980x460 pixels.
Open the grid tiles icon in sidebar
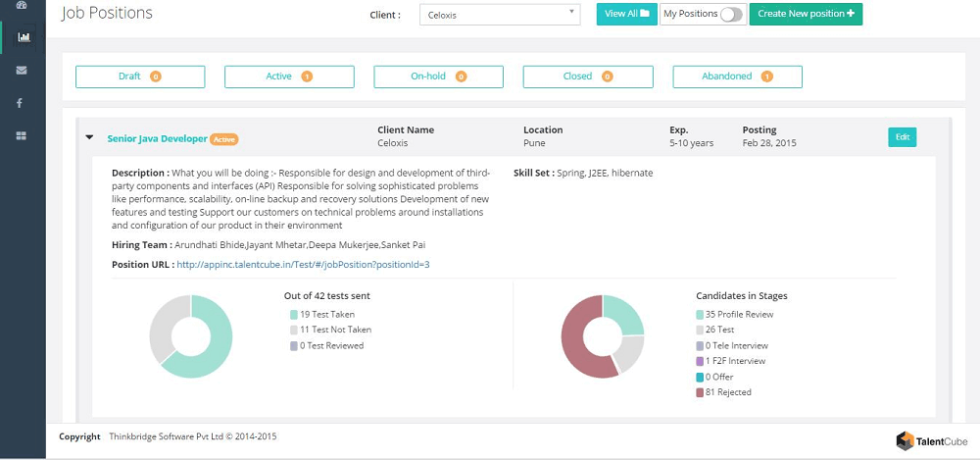pos(22,136)
